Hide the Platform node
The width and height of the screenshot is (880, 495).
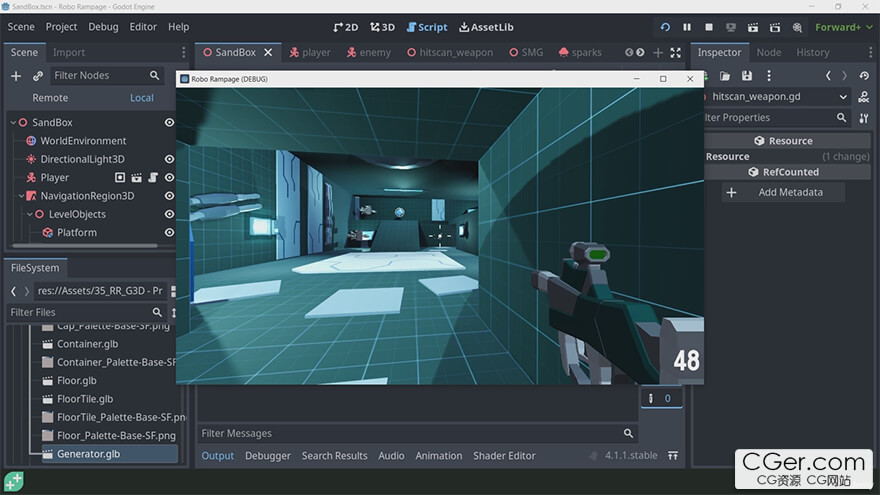point(169,232)
